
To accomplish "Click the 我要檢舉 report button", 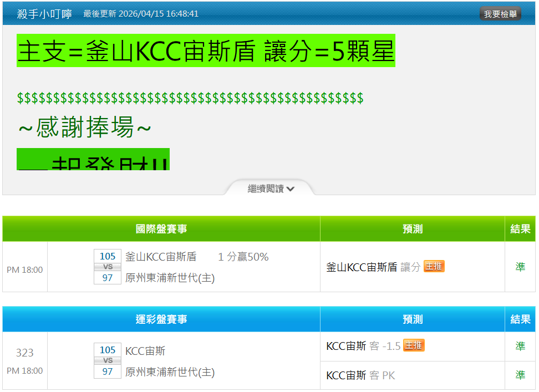I will [500, 14].
